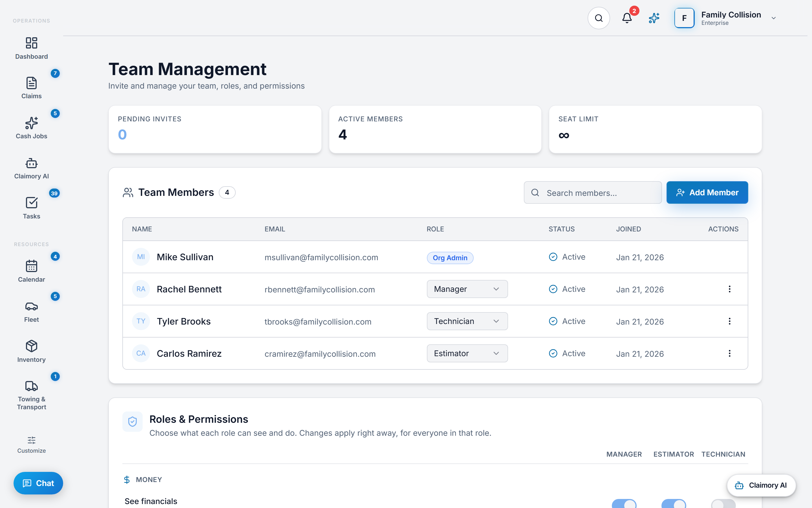Toggle See financials for Technician
The width and height of the screenshot is (812, 508).
[x=723, y=504]
